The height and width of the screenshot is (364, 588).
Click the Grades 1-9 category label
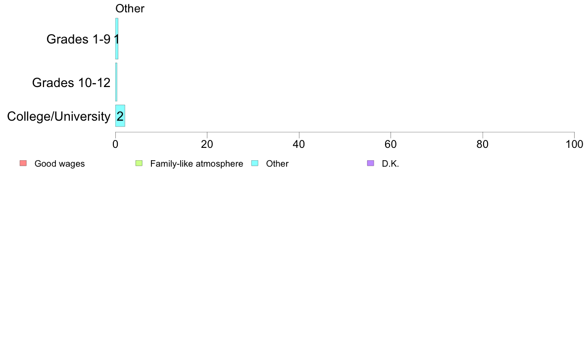click(x=78, y=39)
